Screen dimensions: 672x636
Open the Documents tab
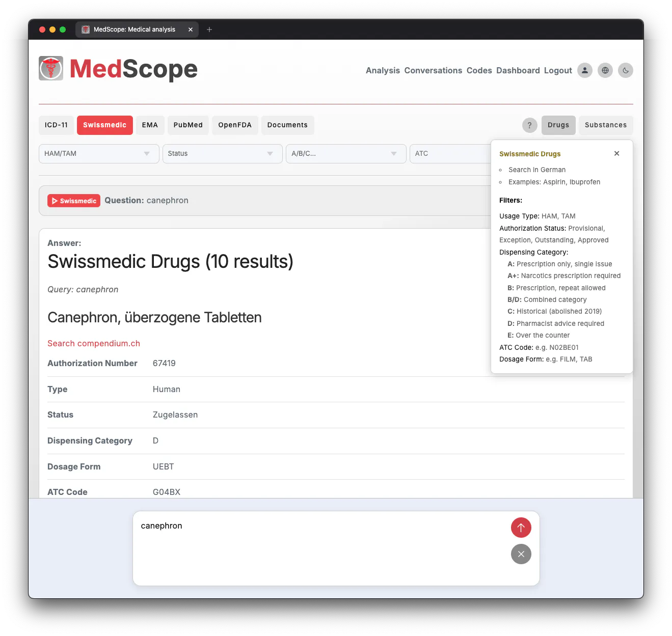pyautogui.click(x=287, y=125)
